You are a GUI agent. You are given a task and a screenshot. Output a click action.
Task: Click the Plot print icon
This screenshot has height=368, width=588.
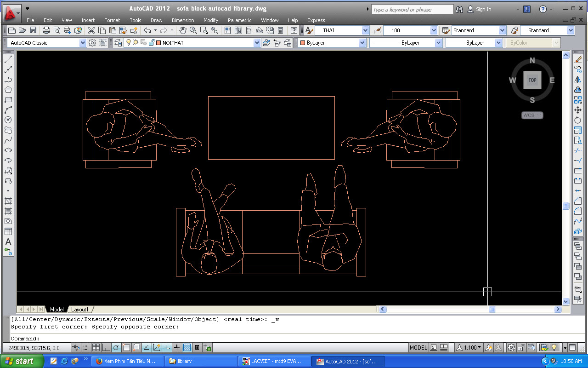(x=46, y=30)
